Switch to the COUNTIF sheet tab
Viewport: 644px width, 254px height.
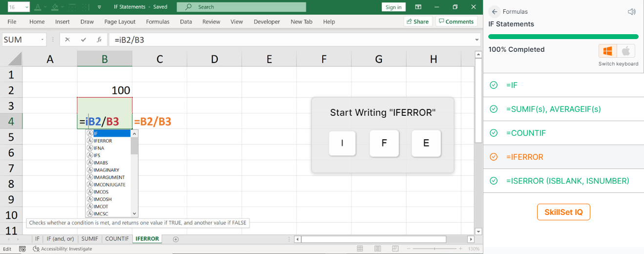[x=117, y=239]
